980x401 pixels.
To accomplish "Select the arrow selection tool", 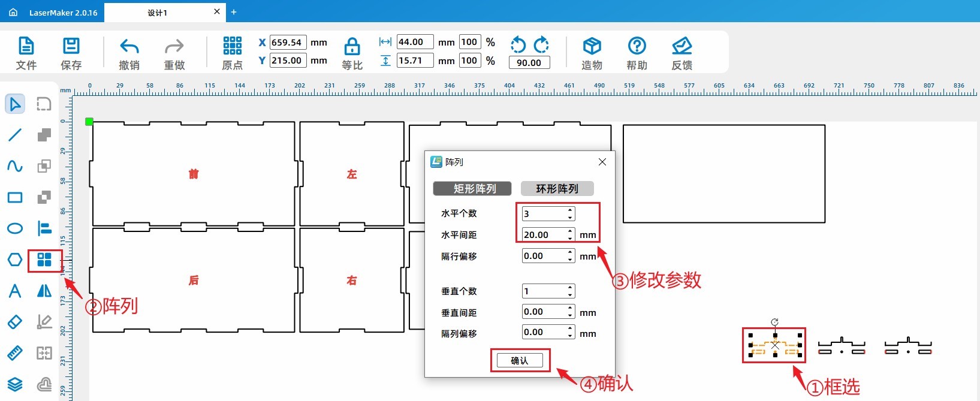I will pyautogui.click(x=15, y=104).
